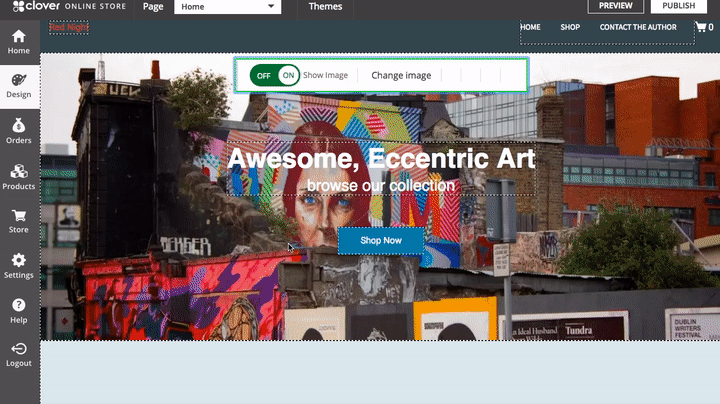Click the PREVIEW button
The height and width of the screenshot is (404, 720).
click(615, 6)
